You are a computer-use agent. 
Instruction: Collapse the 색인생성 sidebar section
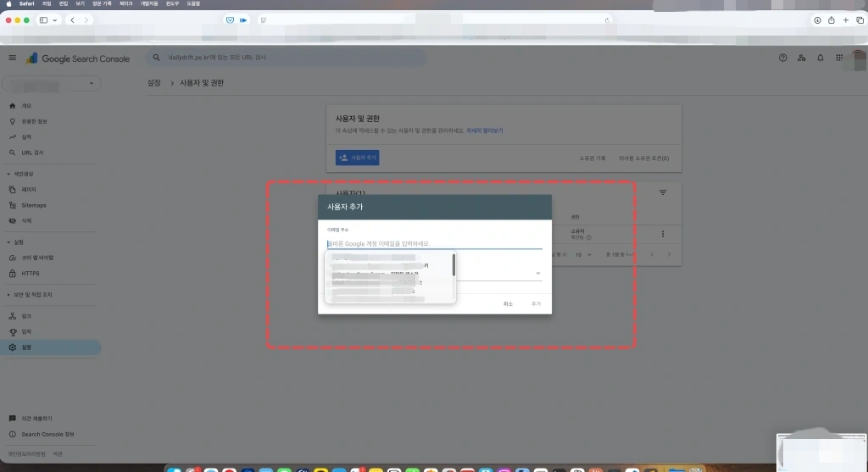click(8, 174)
